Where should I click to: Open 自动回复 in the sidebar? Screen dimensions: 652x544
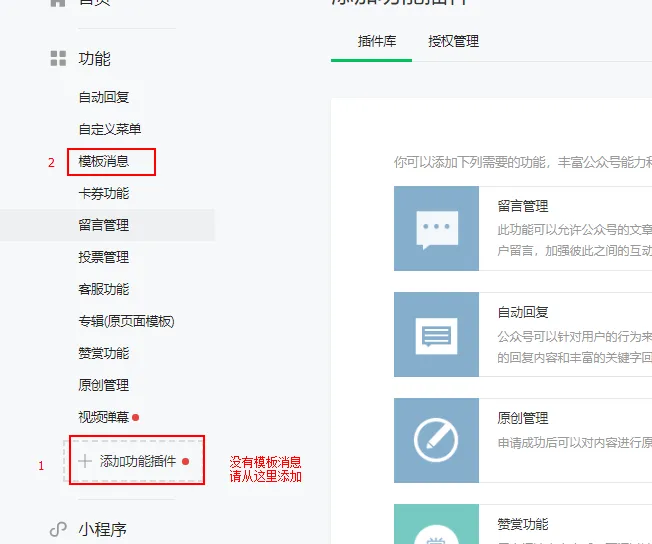click(104, 97)
